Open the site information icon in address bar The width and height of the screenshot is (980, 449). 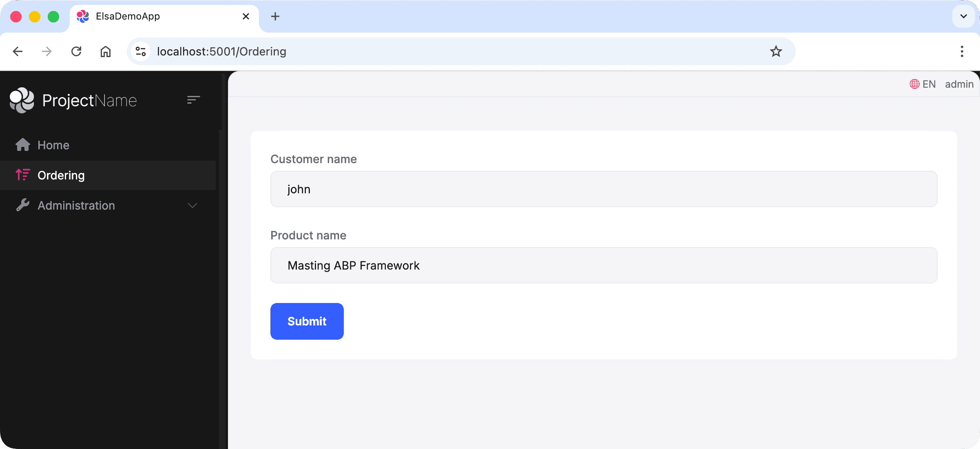click(x=140, y=51)
